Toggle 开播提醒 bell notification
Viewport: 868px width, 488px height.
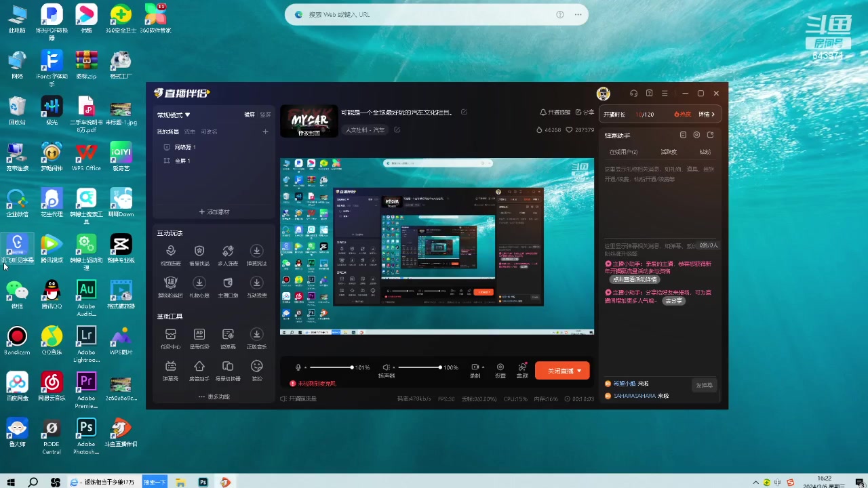[x=555, y=113]
